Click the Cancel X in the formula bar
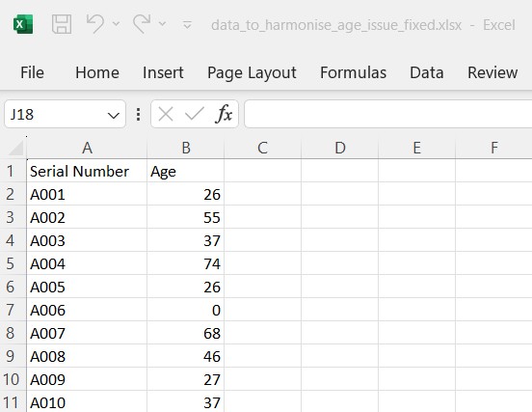The image size is (532, 412). click(x=166, y=114)
